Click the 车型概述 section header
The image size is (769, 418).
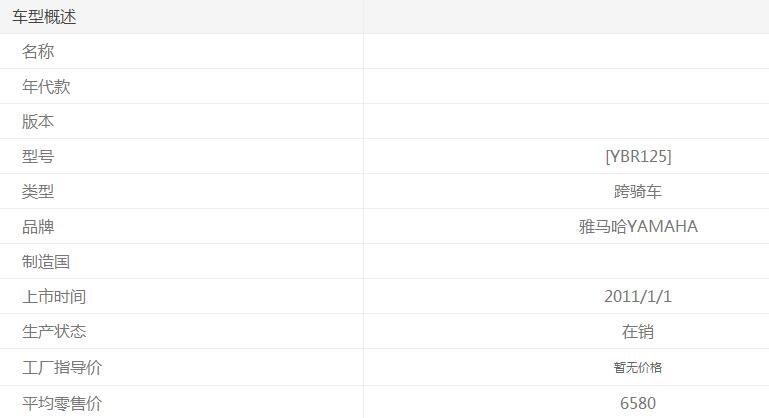click(44, 17)
